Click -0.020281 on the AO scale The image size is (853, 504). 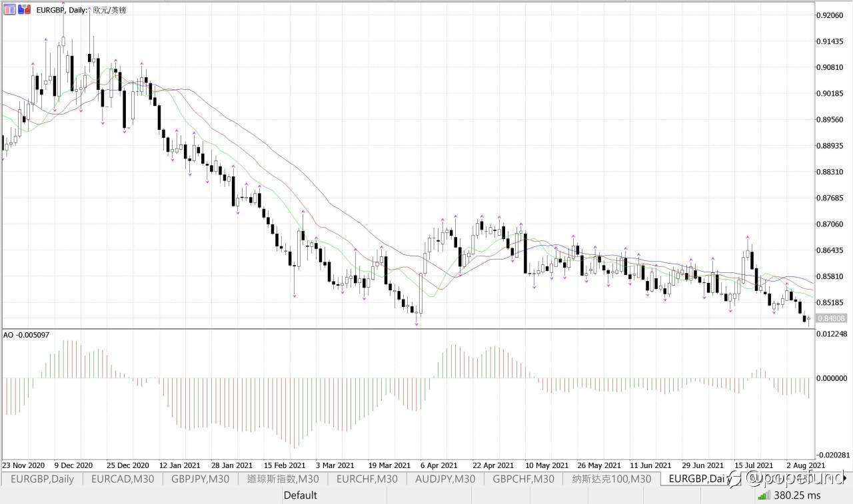[832, 455]
